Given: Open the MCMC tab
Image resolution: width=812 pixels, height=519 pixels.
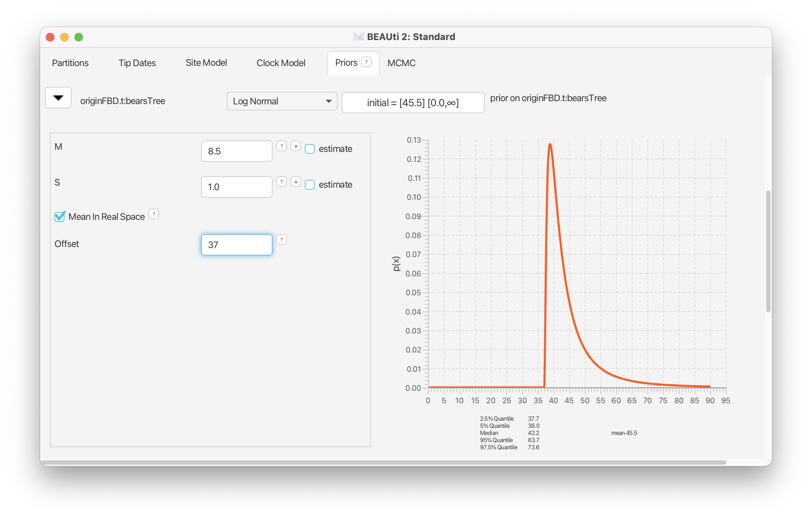Looking at the screenshot, I should pyautogui.click(x=401, y=63).
